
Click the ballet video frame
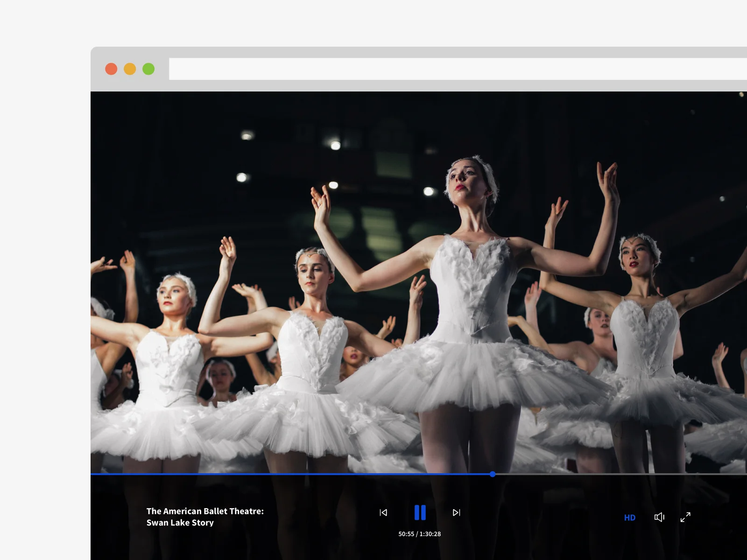coord(419,282)
